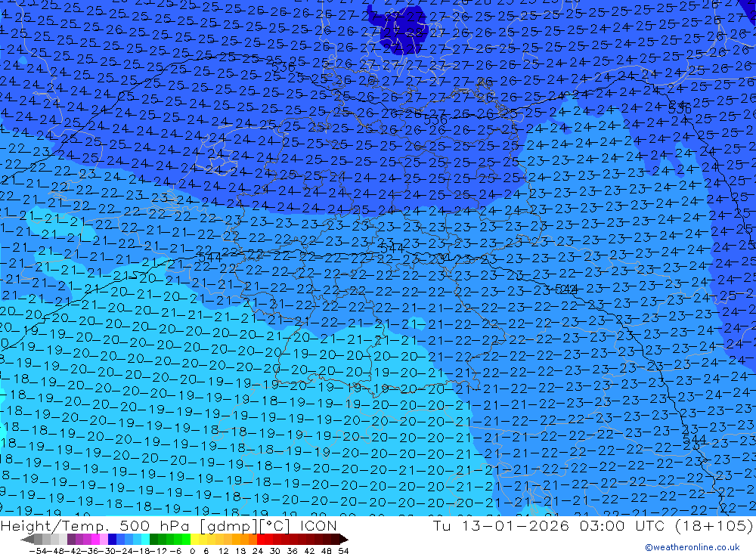The height and width of the screenshot is (554, 756).
Task: Click the '30' label under red swatches
Action: tap(275, 551)
